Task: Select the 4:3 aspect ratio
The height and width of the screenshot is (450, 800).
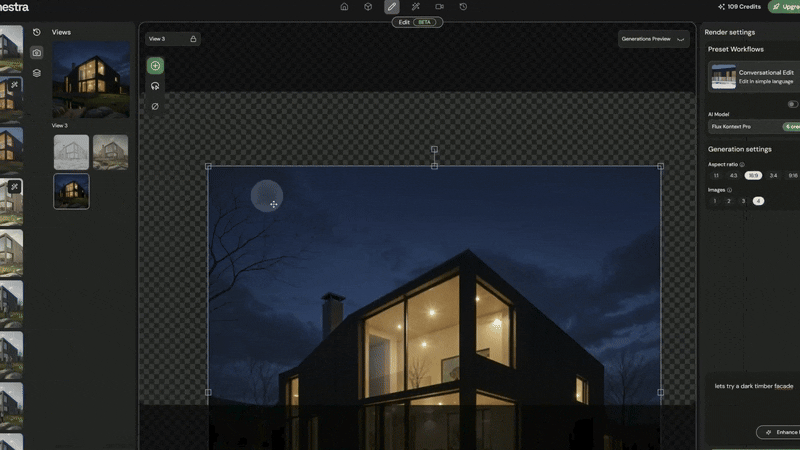Action: (733, 176)
